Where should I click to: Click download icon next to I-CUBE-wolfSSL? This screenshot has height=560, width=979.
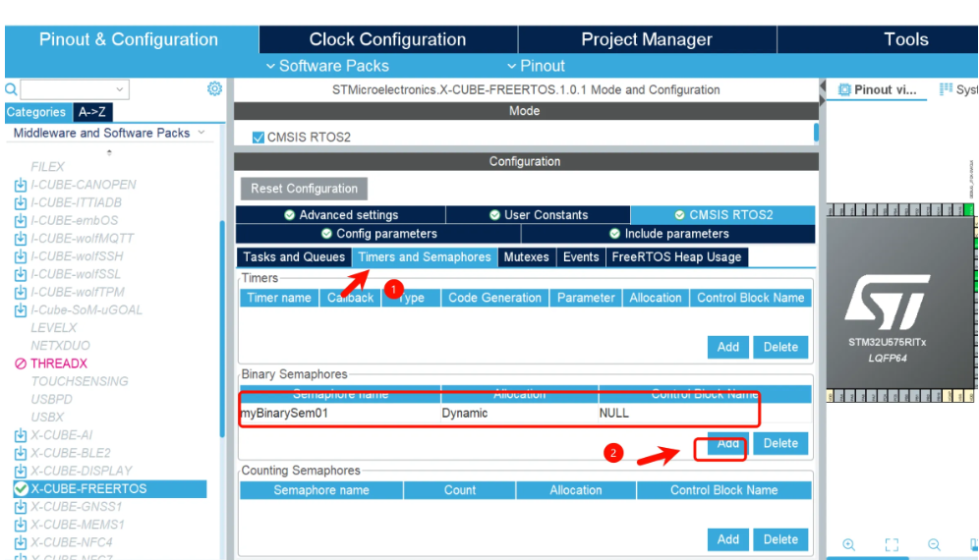pos(21,274)
